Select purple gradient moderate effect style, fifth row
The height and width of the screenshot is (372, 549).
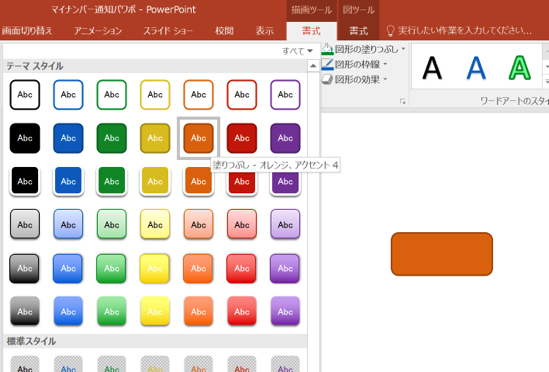(x=285, y=268)
